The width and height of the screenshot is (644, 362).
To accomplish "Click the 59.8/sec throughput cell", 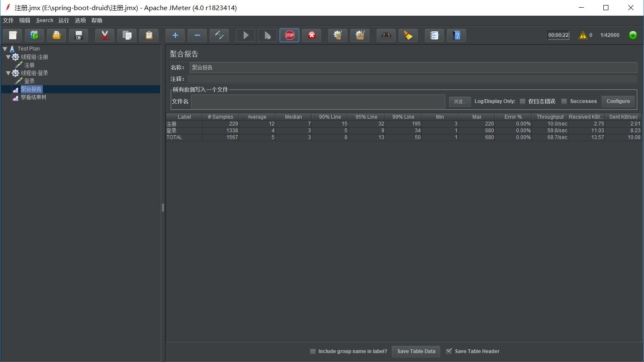I will pyautogui.click(x=550, y=131).
